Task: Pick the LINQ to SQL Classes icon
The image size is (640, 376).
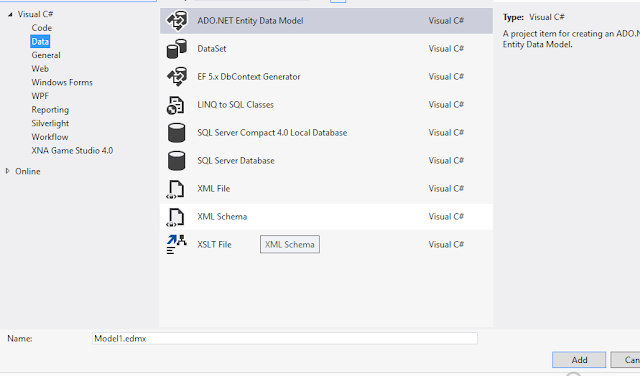Action: coord(176,105)
